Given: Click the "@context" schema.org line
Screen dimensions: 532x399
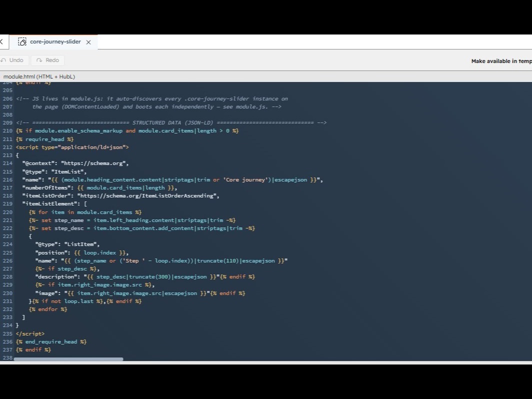Looking at the screenshot, I should [75, 163].
